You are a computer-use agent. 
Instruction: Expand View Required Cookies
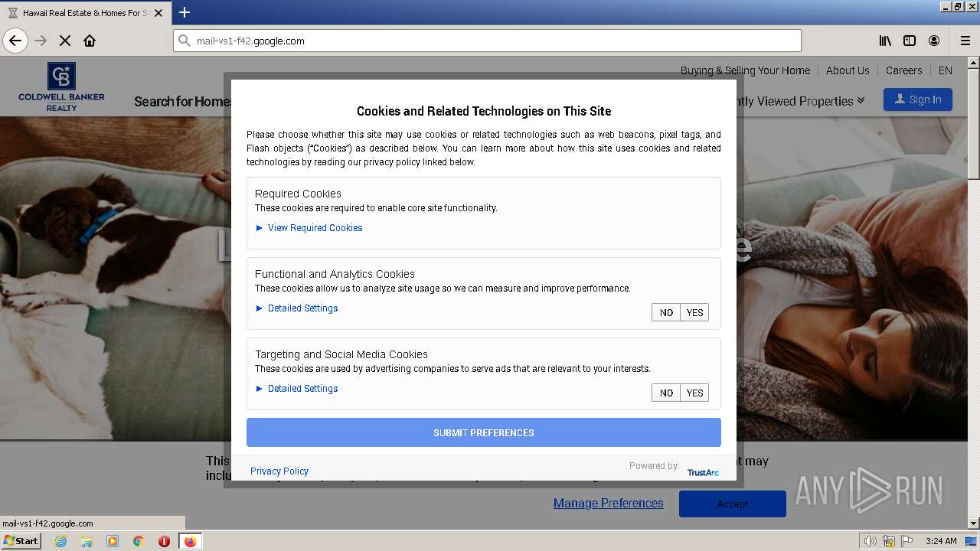tap(309, 228)
